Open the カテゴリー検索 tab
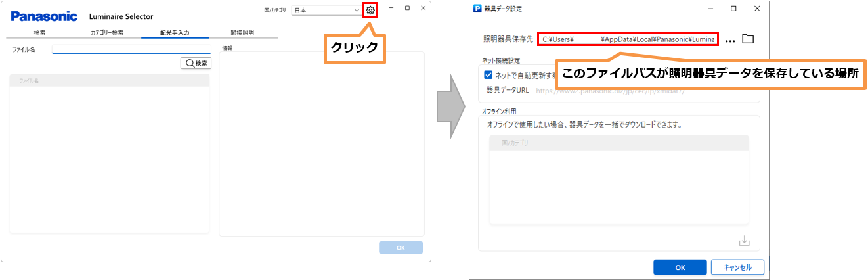The width and height of the screenshot is (868, 280). pos(107,32)
